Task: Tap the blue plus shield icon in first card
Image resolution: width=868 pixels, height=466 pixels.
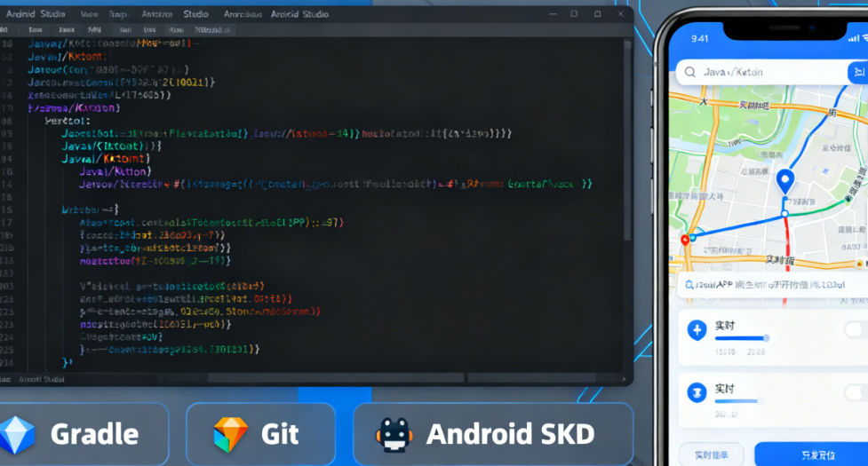Action: (x=697, y=330)
